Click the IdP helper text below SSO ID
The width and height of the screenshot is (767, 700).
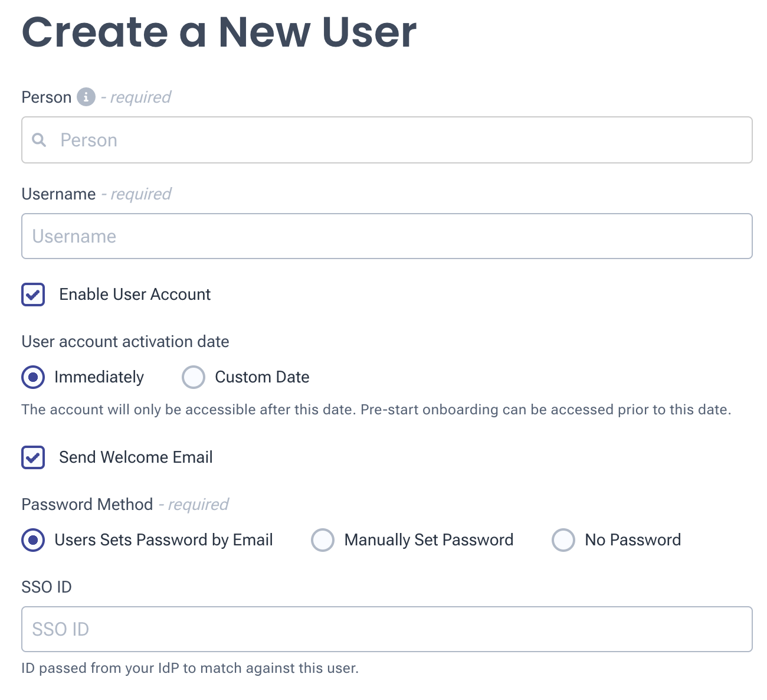pyautogui.click(x=190, y=668)
